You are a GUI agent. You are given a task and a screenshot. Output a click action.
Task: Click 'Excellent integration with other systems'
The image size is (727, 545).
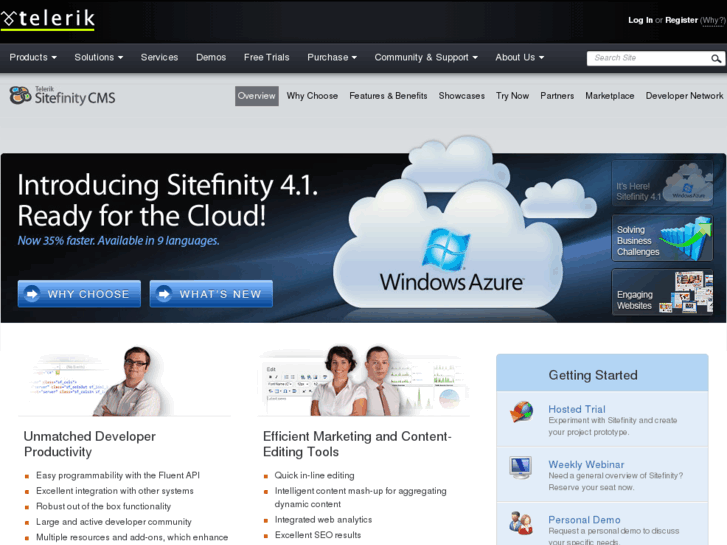[115, 491]
